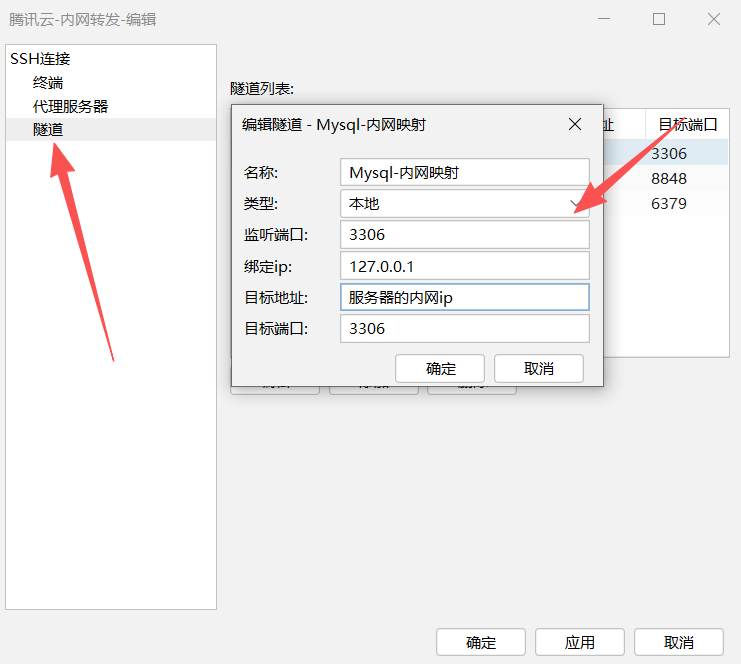Select the 目标地址 input field

[464, 297]
